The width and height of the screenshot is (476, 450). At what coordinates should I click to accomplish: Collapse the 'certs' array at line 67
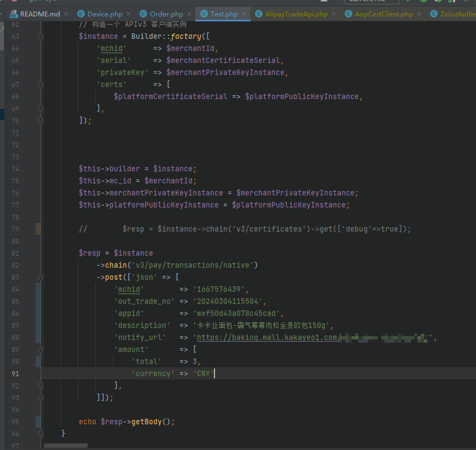[x=40, y=84]
